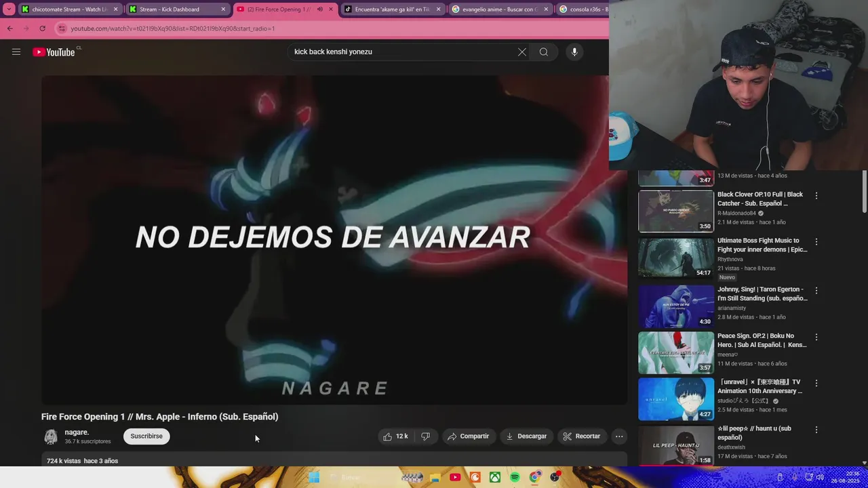Open Spotify in the taskbar
This screenshot has height=488, width=868.
tap(515, 477)
